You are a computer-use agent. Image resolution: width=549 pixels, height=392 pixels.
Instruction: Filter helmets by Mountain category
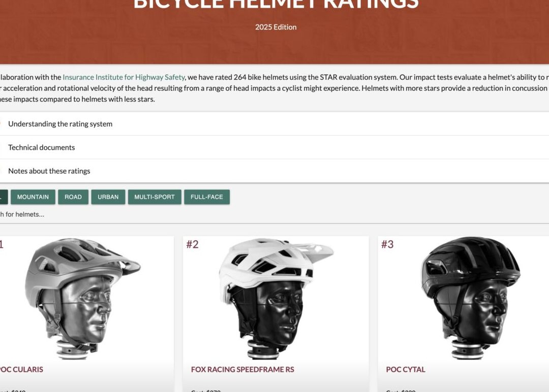tap(33, 197)
